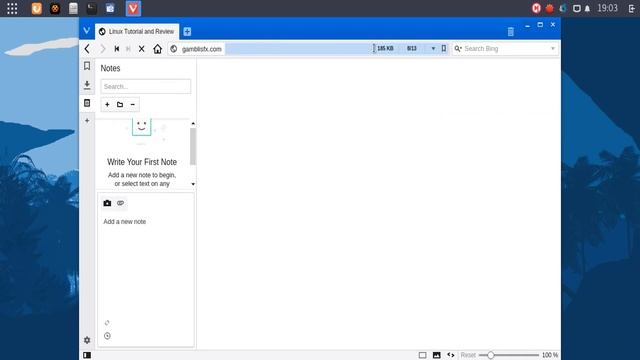Viewport: 640px width, 360px height.
Task: Fast forward to the next page
Action: pyautogui.click(x=128, y=49)
